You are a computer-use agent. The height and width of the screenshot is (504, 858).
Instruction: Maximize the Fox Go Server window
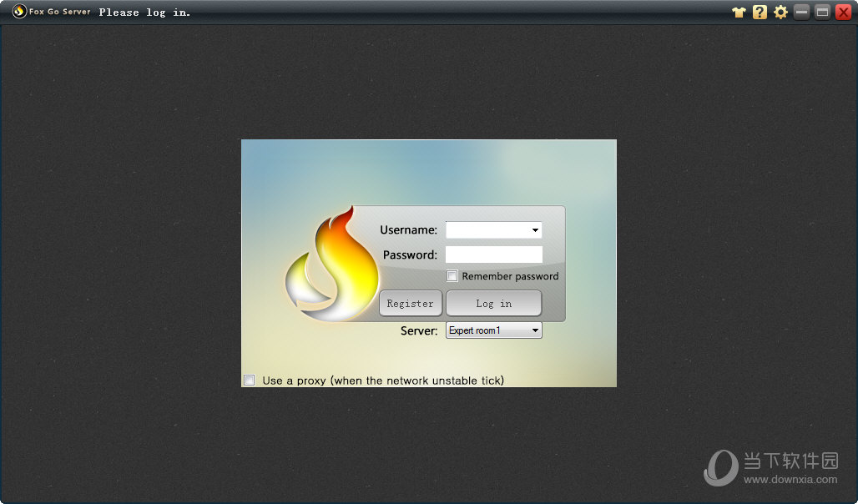(822, 12)
